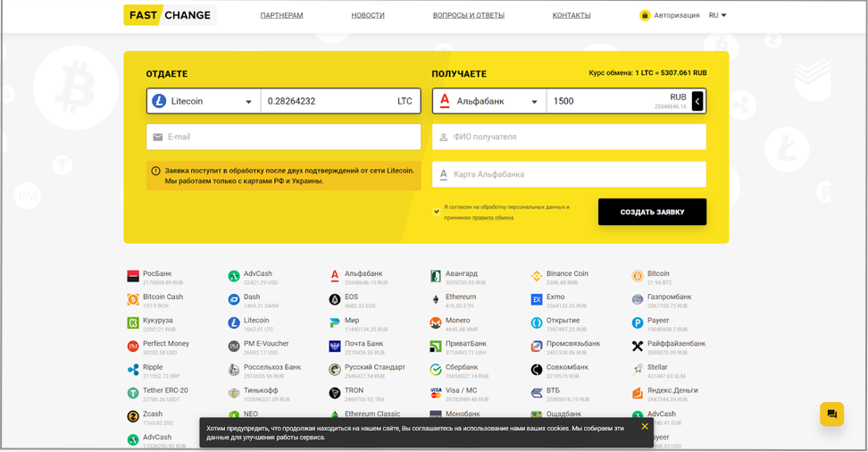Viewport: 868px width, 452px height.
Task: Select Binance Coin icon
Action: tap(537, 276)
